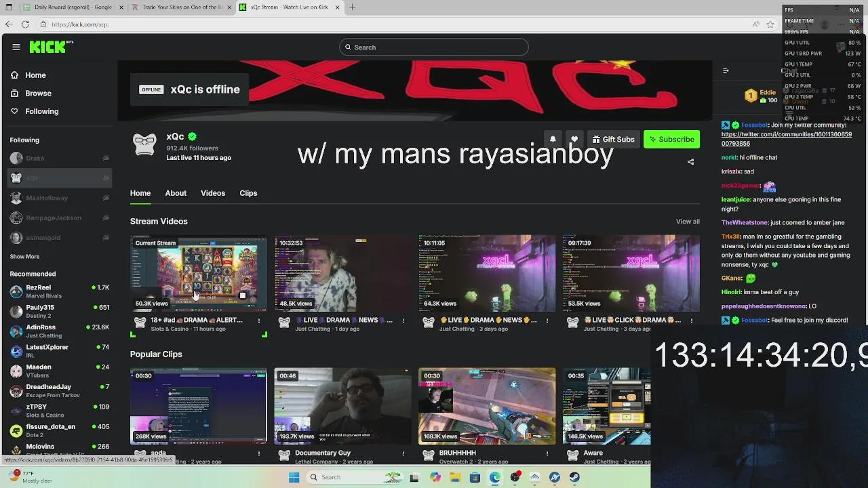Screen dimensions: 868x488
Task: Open Steam from the taskbar
Action: [574, 477]
